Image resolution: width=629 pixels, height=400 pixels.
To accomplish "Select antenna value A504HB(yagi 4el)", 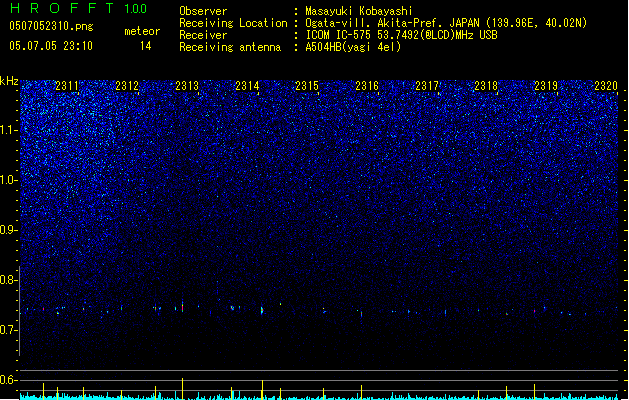I will pyautogui.click(x=353, y=47).
